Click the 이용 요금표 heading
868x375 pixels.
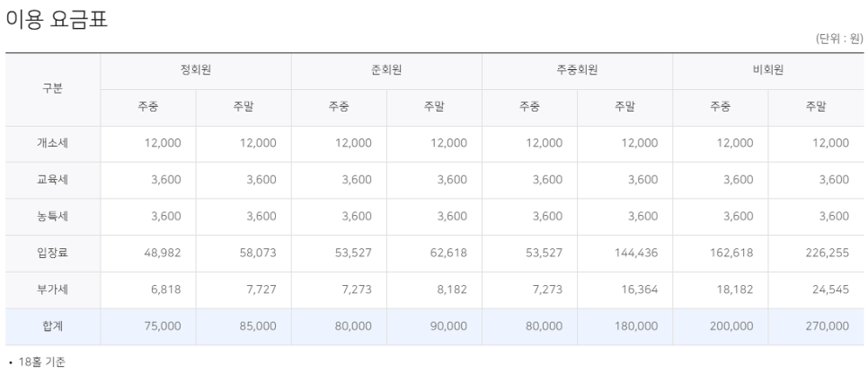[58, 20]
